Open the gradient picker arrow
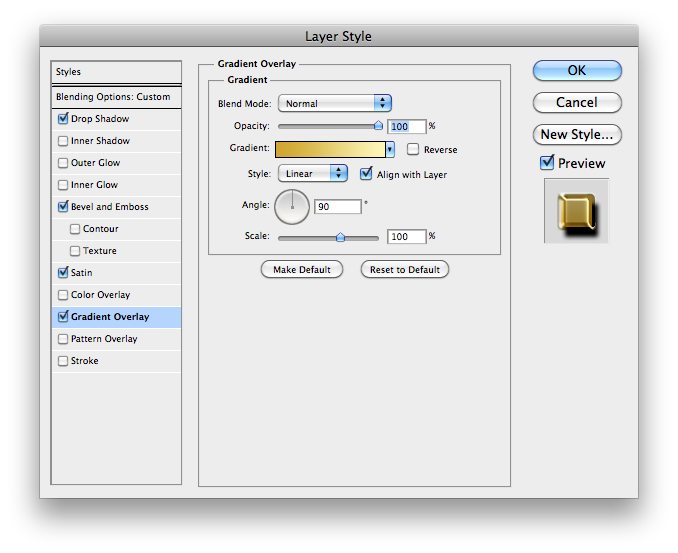The height and width of the screenshot is (553, 678). (x=390, y=149)
